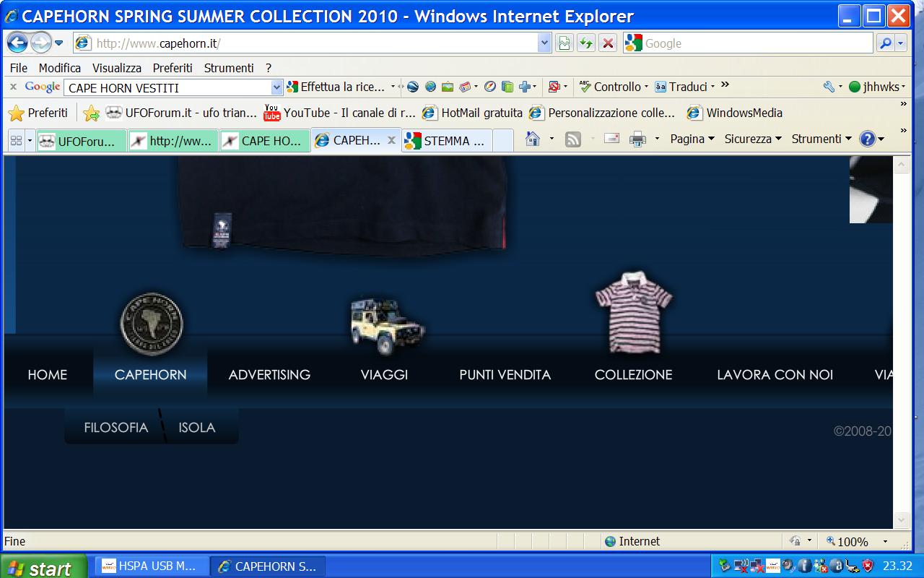924x578 pixels.
Task: Open the Strumenti command bar dropdown
Action: coord(821,139)
